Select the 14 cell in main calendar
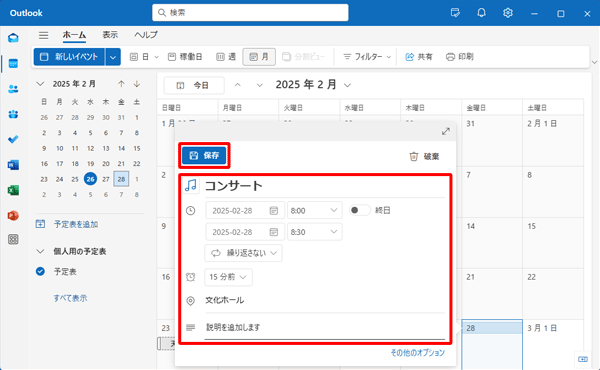Screen dimensions: 600x370 tap(492, 243)
